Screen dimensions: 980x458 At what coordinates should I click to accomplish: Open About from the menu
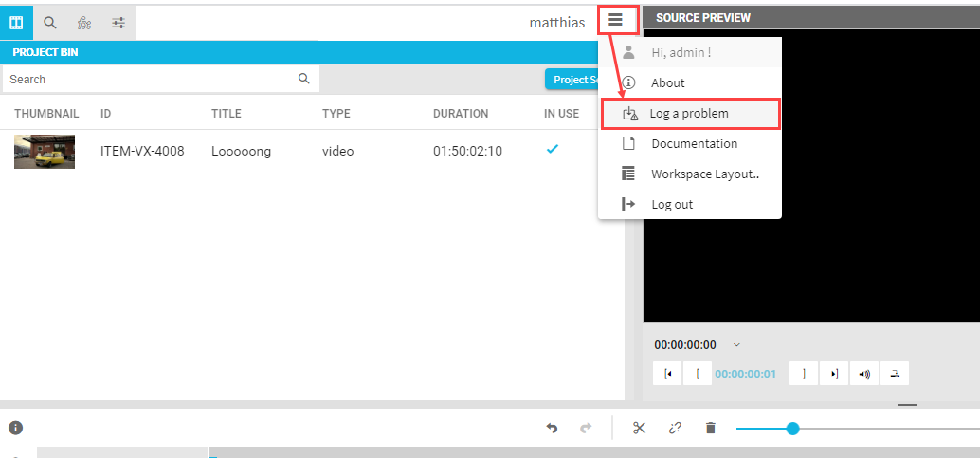667,83
